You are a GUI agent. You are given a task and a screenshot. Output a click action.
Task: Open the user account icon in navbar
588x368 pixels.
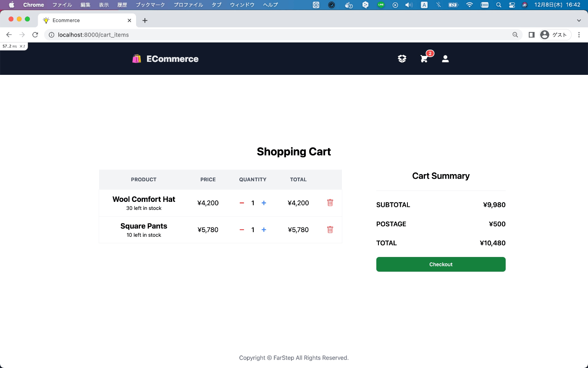pos(445,59)
